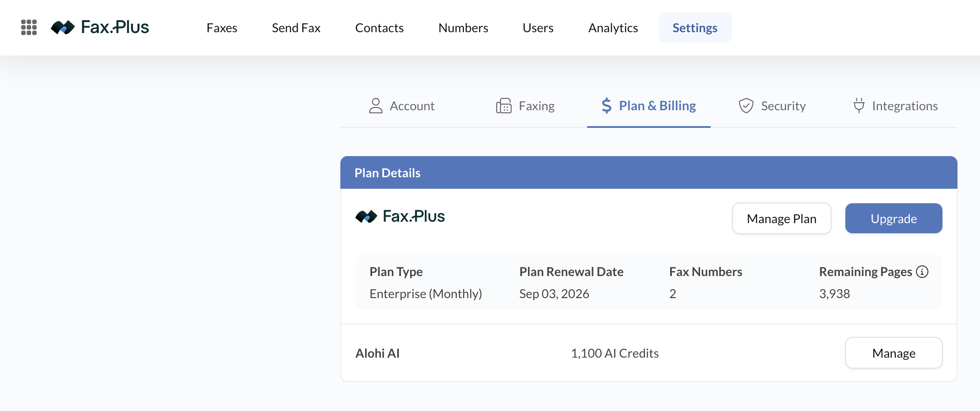Click the Fax.Plus logo in Plan Details
980x411 pixels.
[x=400, y=216]
